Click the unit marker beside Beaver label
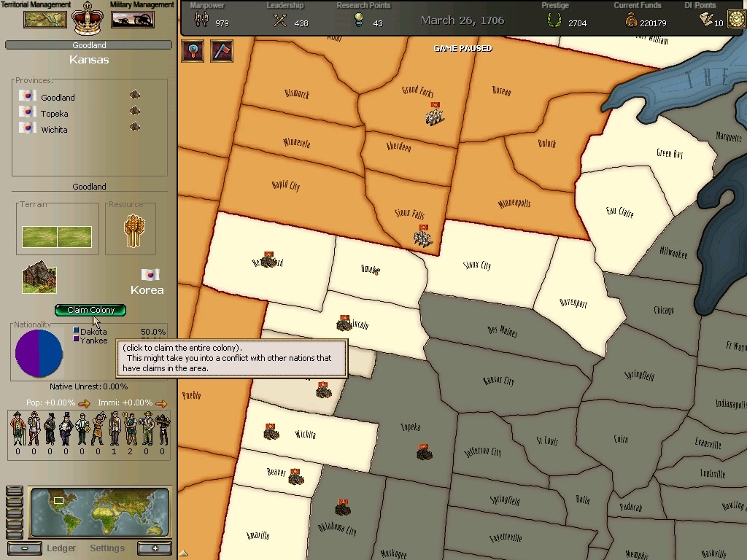Image resolution: width=747 pixels, height=560 pixels. (x=296, y=477)
